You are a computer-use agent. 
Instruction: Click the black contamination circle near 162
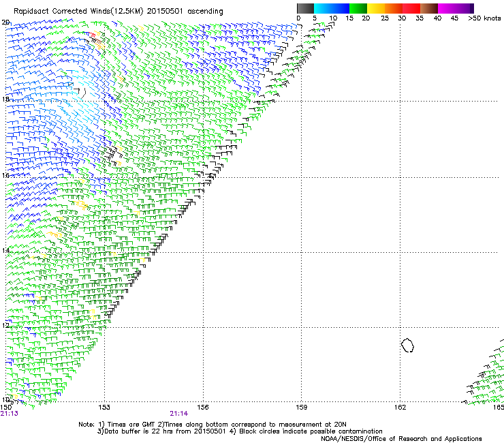[407, 345]
